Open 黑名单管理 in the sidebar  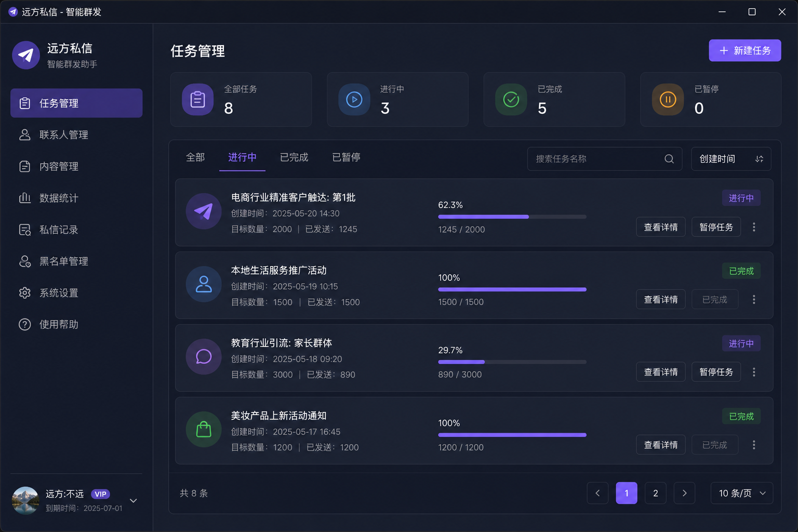click(76, 261)
